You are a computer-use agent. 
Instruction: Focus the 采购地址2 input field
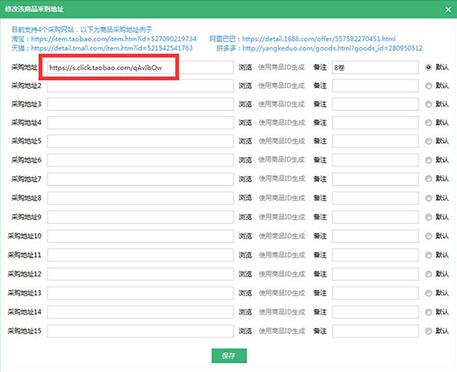point(140,86)
